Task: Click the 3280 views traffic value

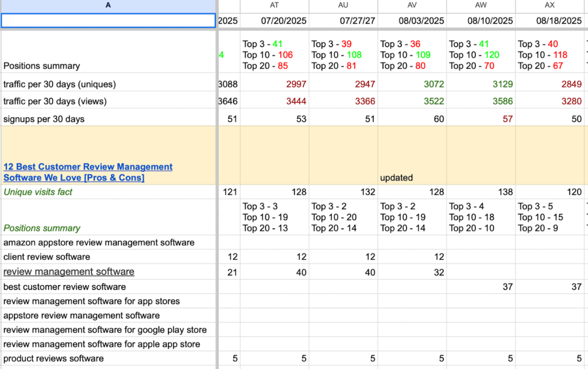Action: point(550,102)
